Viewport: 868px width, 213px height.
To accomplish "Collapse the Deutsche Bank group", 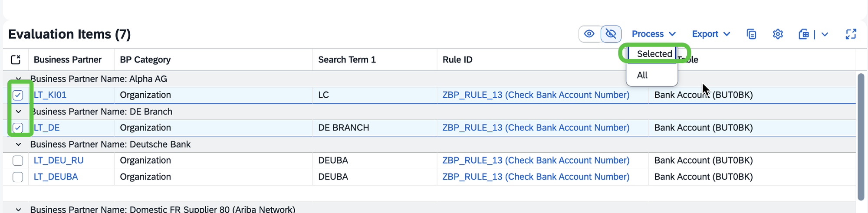I will coord(18,144).
